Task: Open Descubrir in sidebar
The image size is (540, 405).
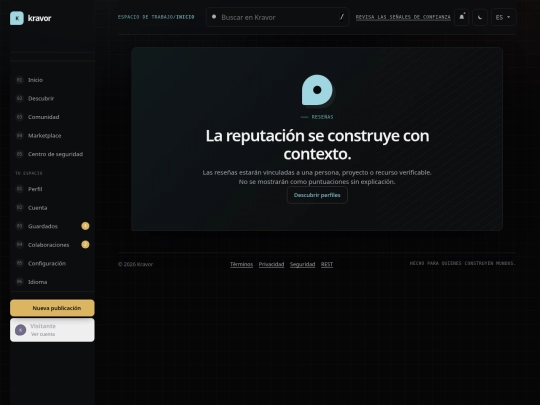Action: tap(52, 98)
